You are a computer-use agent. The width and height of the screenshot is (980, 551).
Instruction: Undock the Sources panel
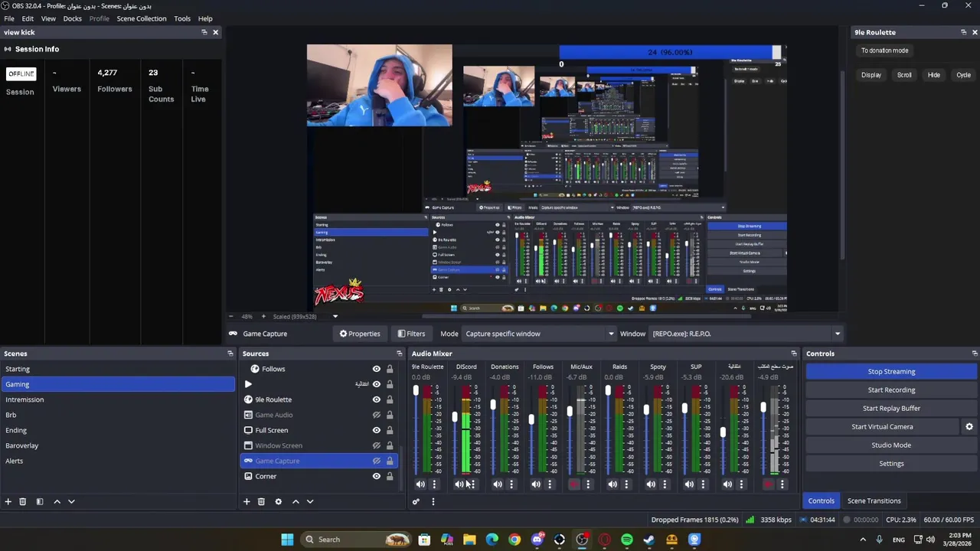[399, 354]
